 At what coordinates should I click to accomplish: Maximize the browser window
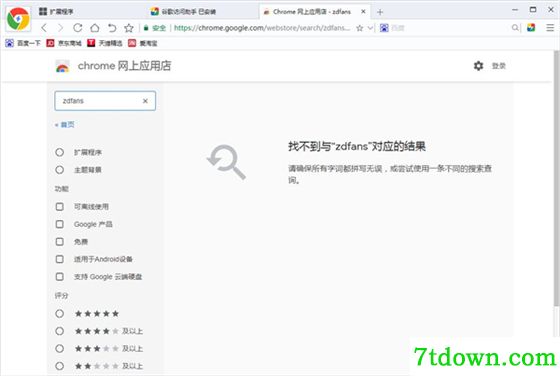pos(533,10)
